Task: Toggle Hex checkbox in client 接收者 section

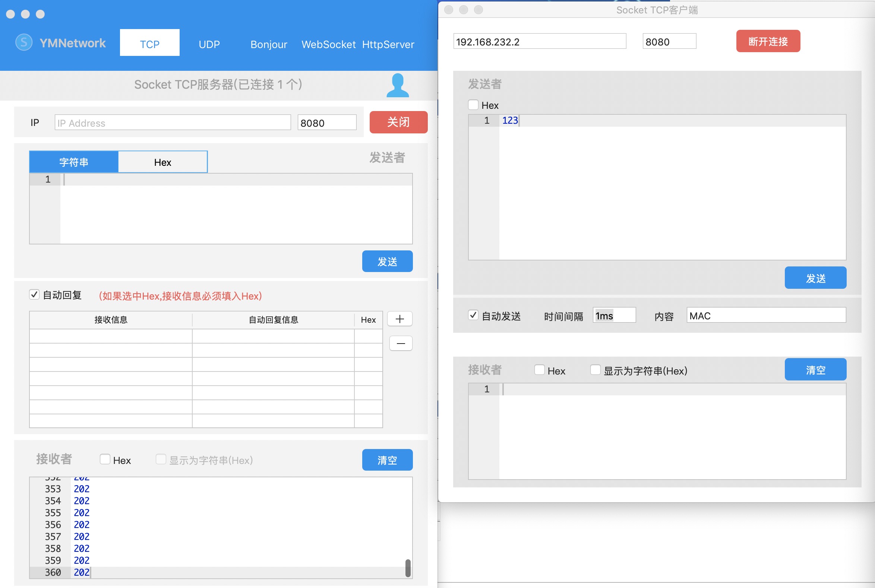Action: (x=539, y=370)
